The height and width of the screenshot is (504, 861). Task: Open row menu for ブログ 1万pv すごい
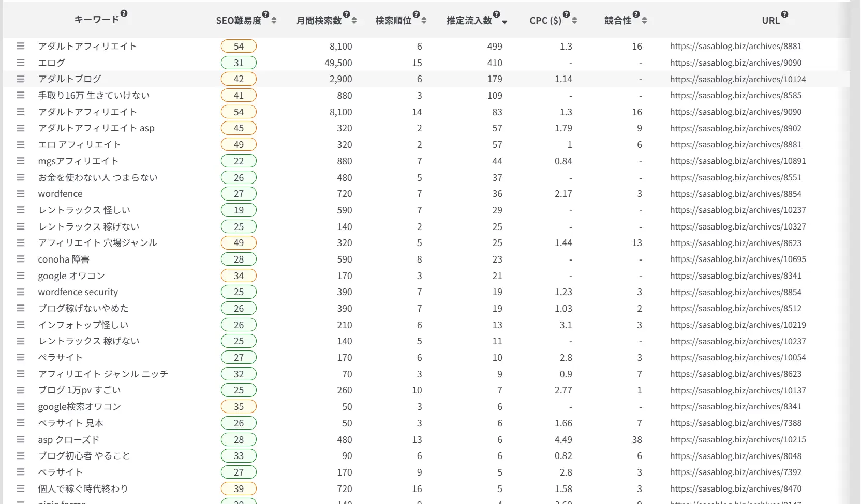pos(20,390)
